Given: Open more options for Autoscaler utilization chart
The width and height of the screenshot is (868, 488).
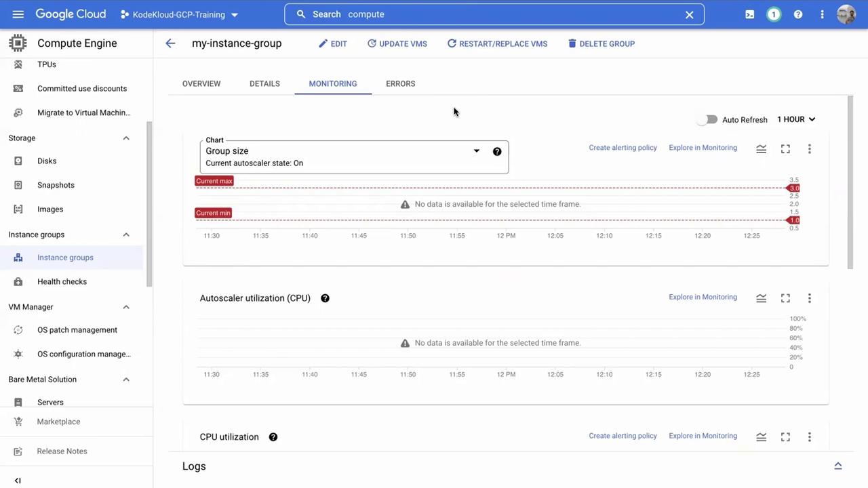Looking at the screenshot, I should pos(809,298).
